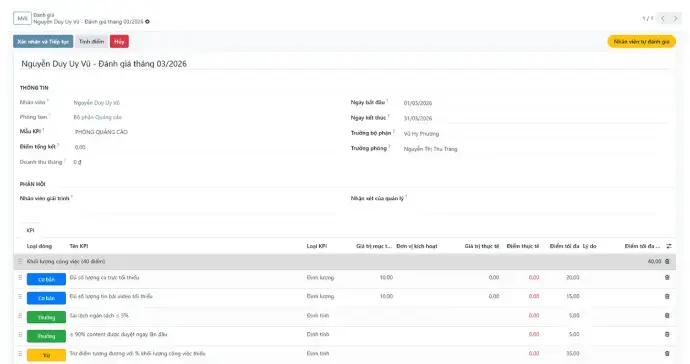Go to the next record arrow
This screenshot has height=364, width=690.
click(x=675, y=18)
